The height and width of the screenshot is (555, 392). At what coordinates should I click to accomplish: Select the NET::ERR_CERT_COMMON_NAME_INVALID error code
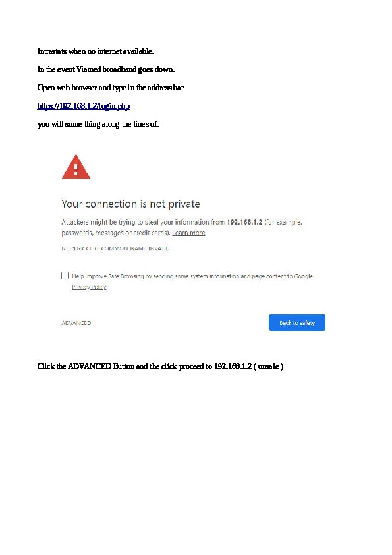(x=115, y=248)
